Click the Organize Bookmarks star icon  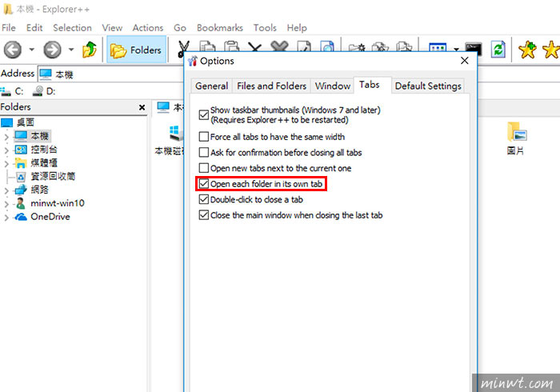click(x=551, y=50)
